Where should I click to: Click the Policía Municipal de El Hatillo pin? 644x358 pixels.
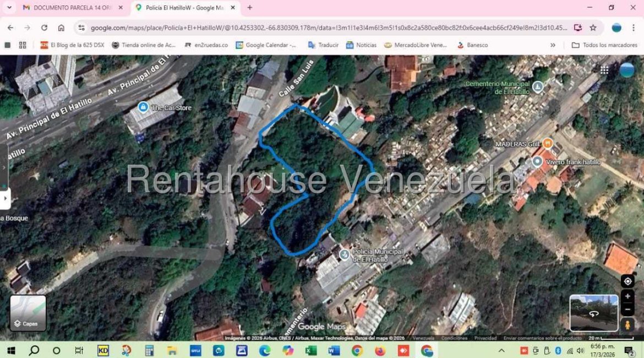[x=344, y=255]
